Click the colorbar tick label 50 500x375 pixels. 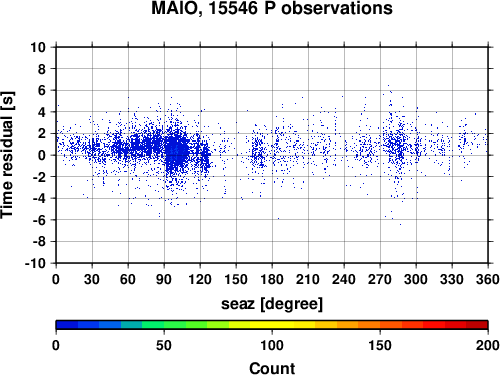(x=164, y=345)
